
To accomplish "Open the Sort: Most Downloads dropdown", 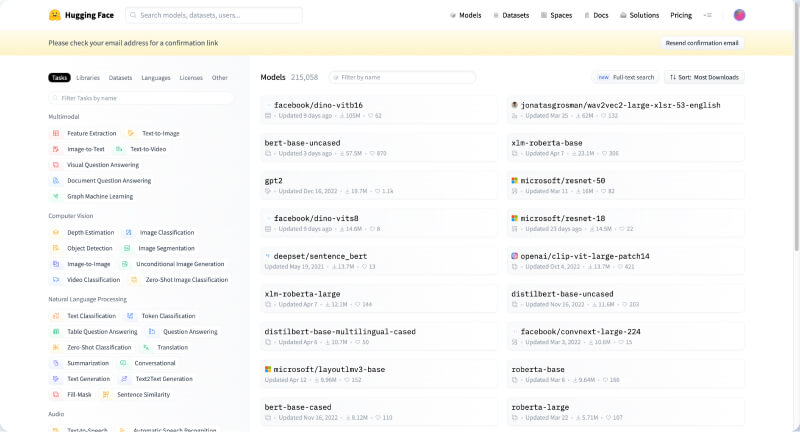I will (705, 77).
